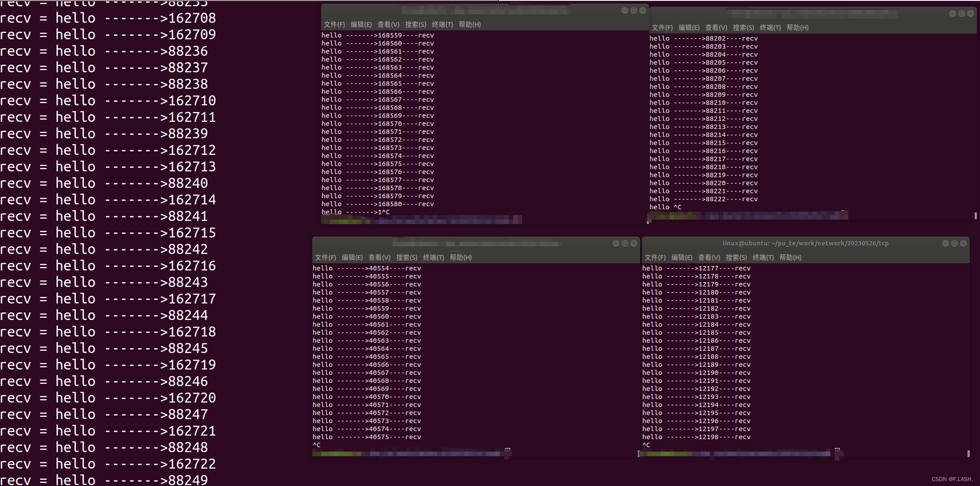Click the linux@ubuntu terminal title bar
Screen dimensions: 980x486
pyautogui.click(x=805, y=243)
